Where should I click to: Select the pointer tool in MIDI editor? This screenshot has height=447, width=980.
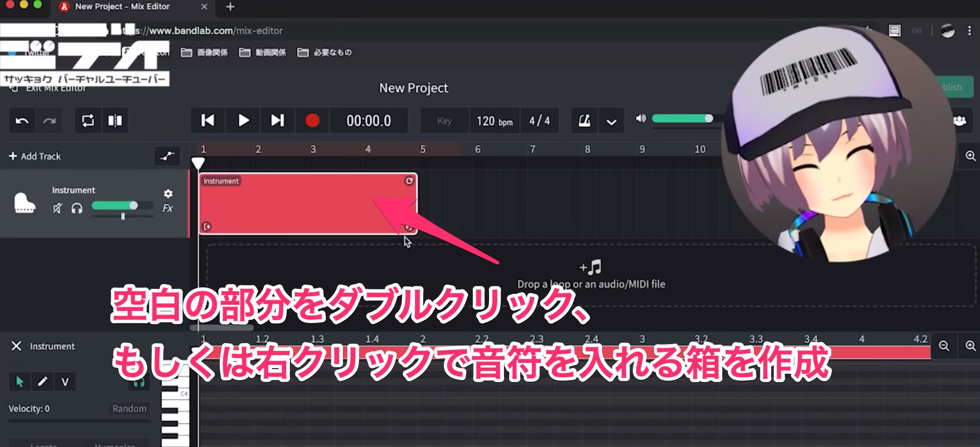[x=20, y=382]
